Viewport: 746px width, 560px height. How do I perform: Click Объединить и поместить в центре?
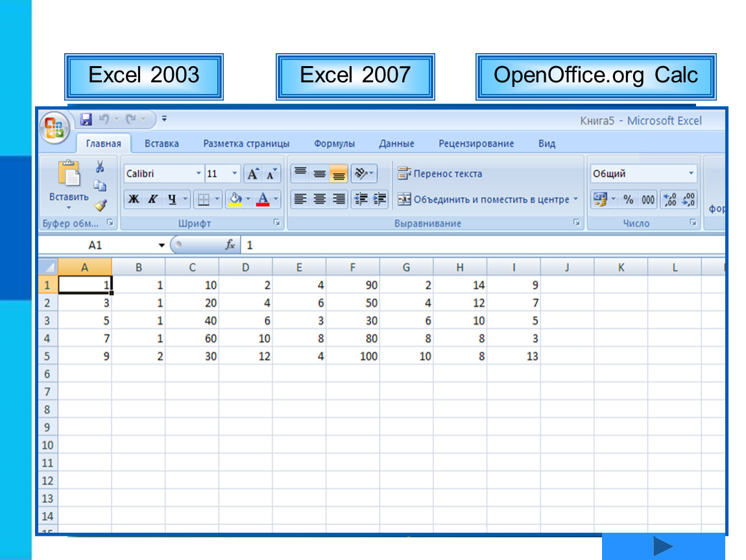click(483, 199)
